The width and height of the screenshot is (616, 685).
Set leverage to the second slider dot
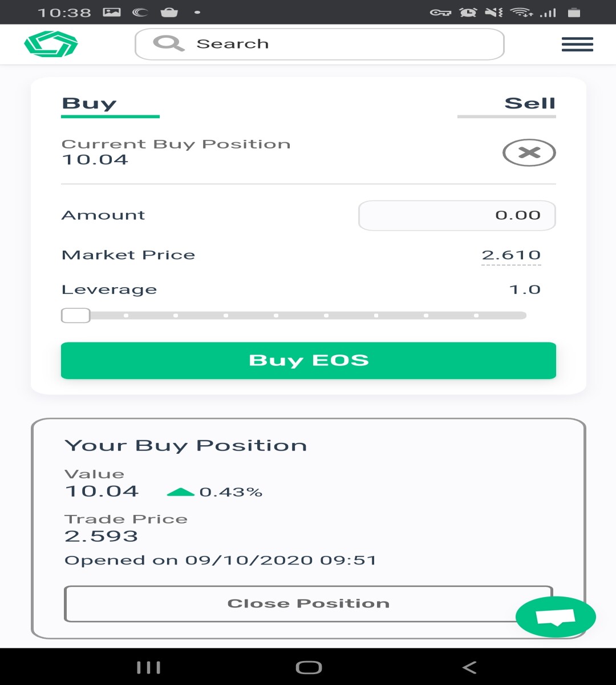click(176, 315)
